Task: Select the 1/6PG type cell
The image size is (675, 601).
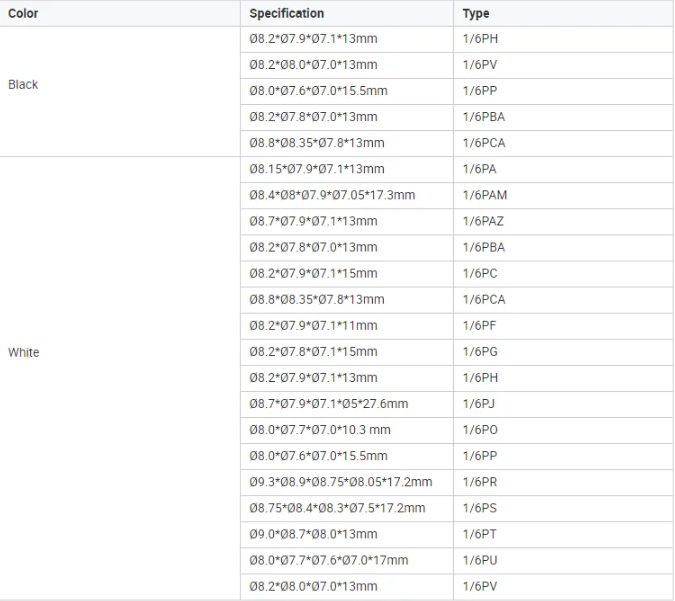Action: tap(480, 352)
